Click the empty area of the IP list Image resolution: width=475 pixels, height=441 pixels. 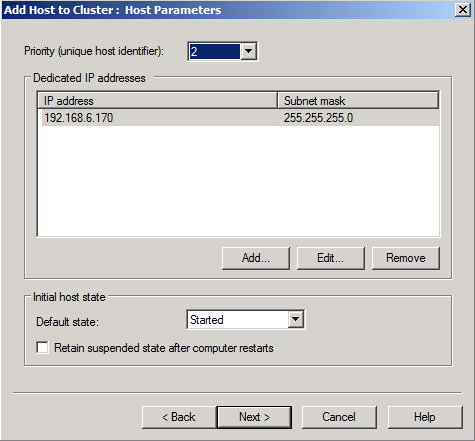pos(238,180)
